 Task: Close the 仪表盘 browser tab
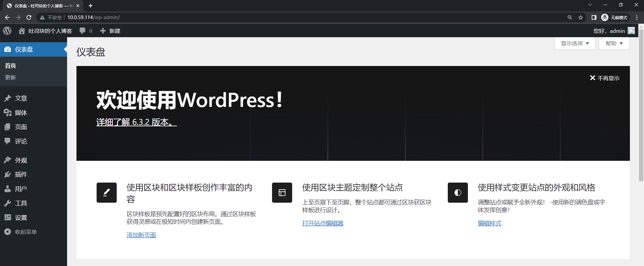click(78, 6)
